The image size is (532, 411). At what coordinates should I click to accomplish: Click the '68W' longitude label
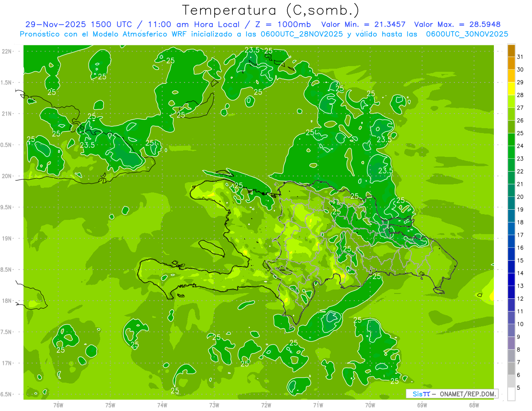[x=474, y=405]
